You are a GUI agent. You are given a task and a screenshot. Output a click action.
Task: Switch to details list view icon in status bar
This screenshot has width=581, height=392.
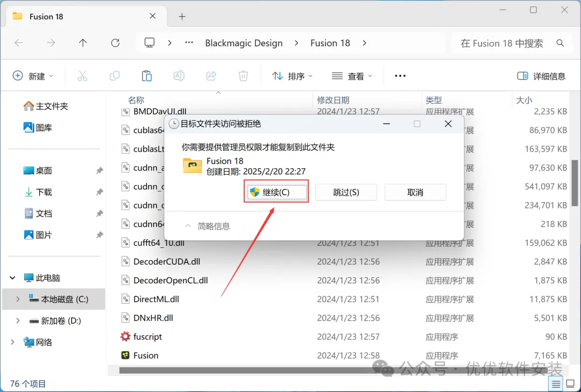pyautogui.click(x=556, y=384)
